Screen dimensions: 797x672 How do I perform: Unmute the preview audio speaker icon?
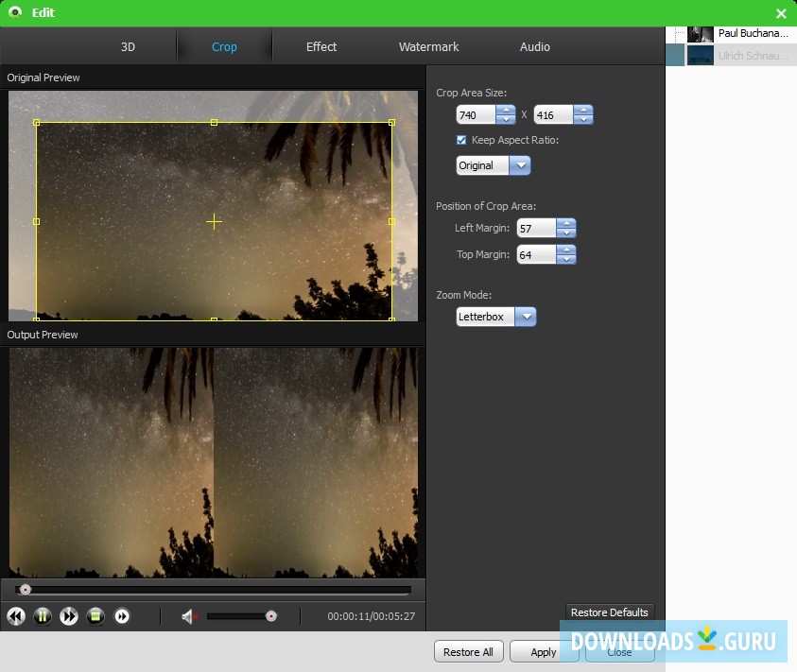pos(188,616)
